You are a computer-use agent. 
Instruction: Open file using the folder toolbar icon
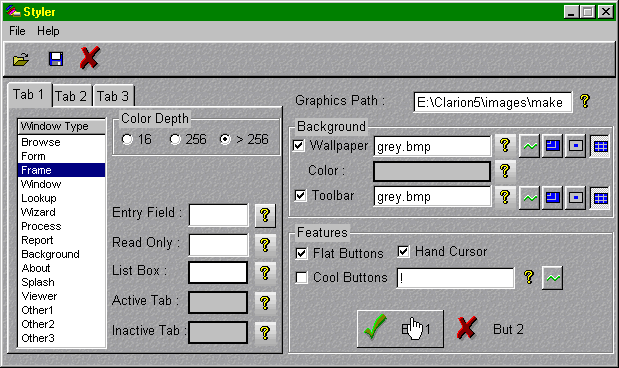(21, 59)
